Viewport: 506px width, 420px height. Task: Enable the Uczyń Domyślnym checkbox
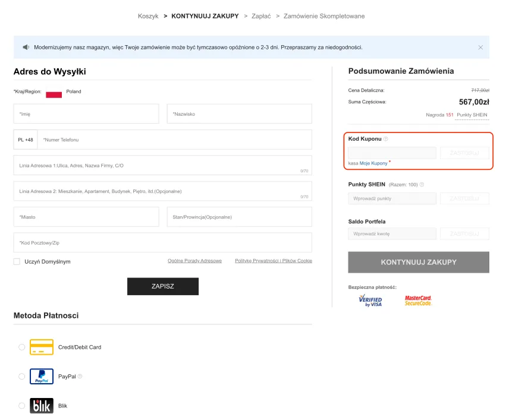(17, 261)
